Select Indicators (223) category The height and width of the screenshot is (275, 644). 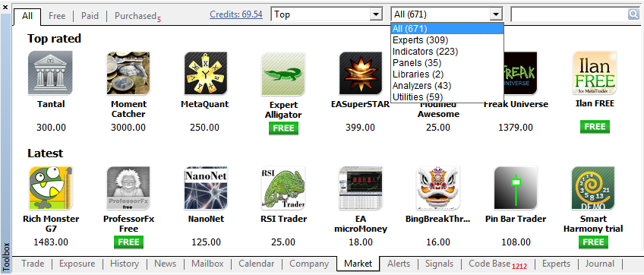point(447,52)
